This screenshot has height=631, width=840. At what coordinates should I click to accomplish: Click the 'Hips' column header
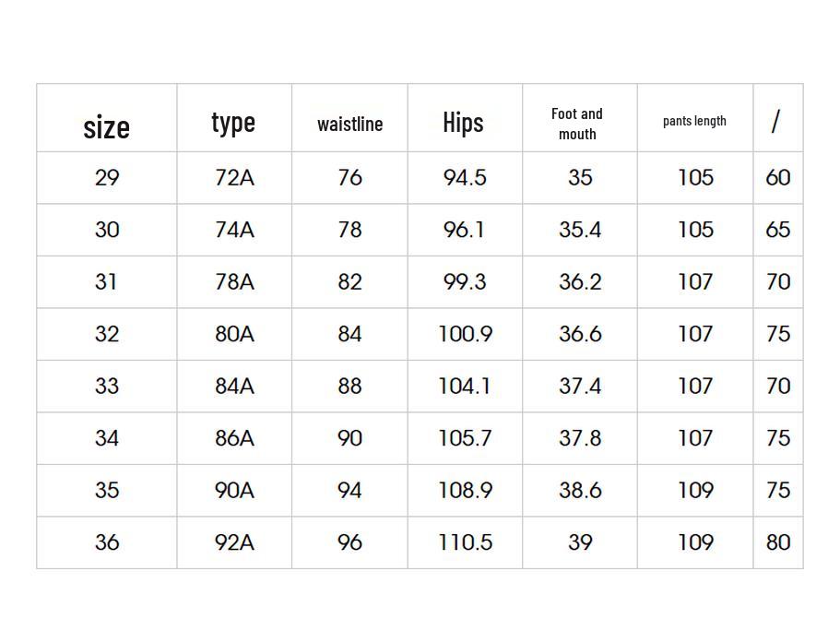[463, 122]
